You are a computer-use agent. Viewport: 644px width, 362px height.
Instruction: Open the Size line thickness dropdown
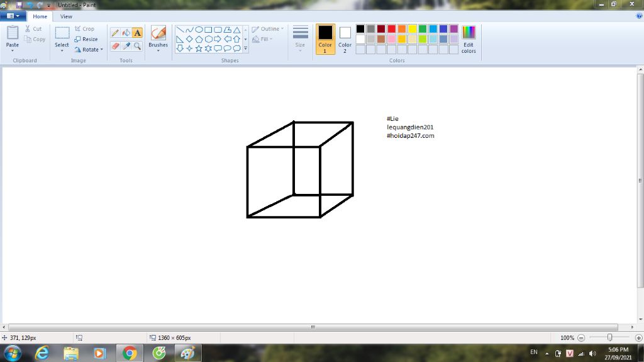tap(300, 38)
